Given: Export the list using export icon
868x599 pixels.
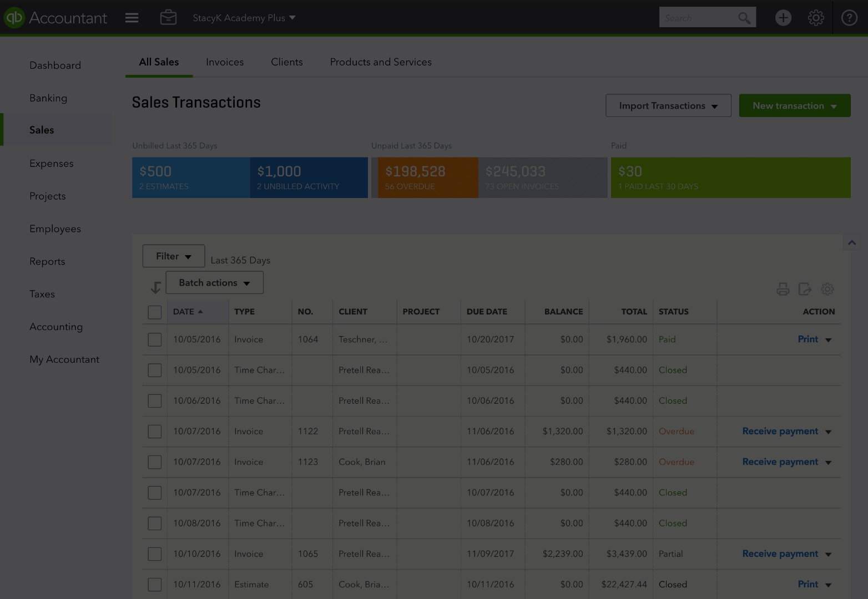Looking at the screenshot, I should 805,289.
